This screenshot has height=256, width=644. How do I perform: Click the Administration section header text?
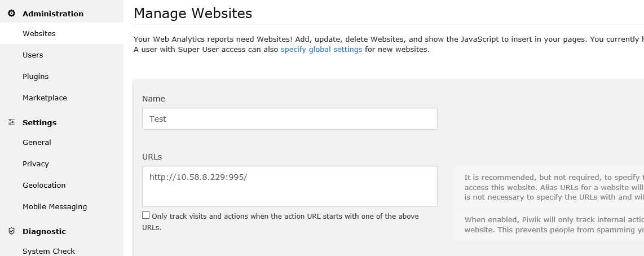click(x=53, y=14)
